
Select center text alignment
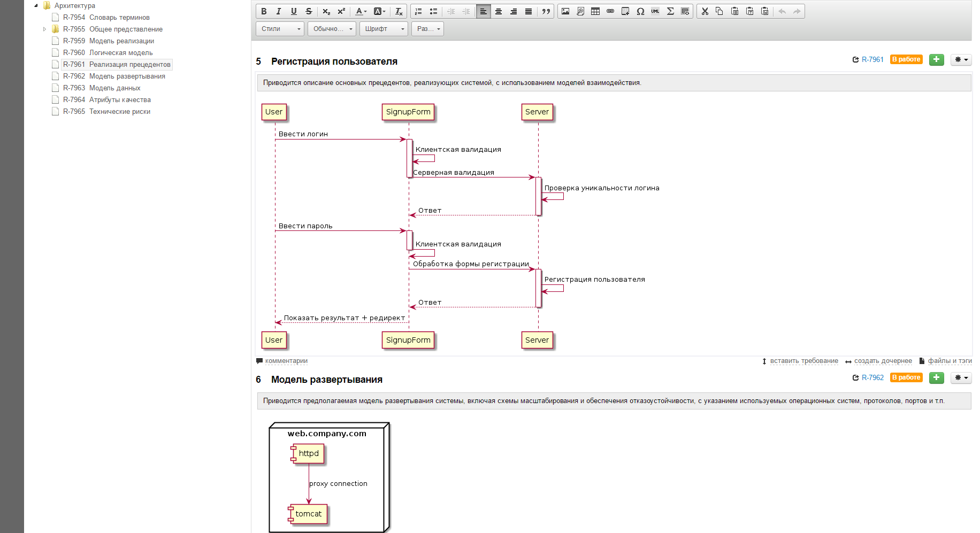click(498, 11)
